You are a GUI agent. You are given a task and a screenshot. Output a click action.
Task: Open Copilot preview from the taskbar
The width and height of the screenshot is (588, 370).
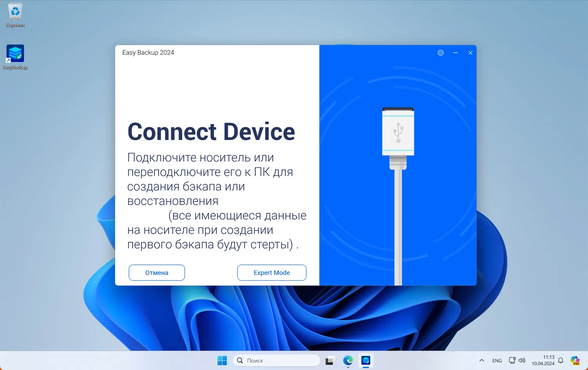pyautogui.click(x=575, y=361)
